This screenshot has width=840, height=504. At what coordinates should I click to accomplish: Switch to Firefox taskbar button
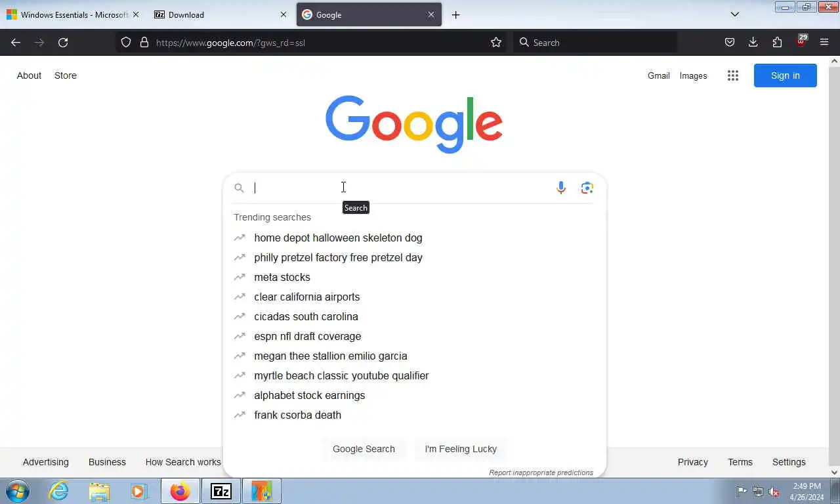pyautogui.click(x=180, y=491)
